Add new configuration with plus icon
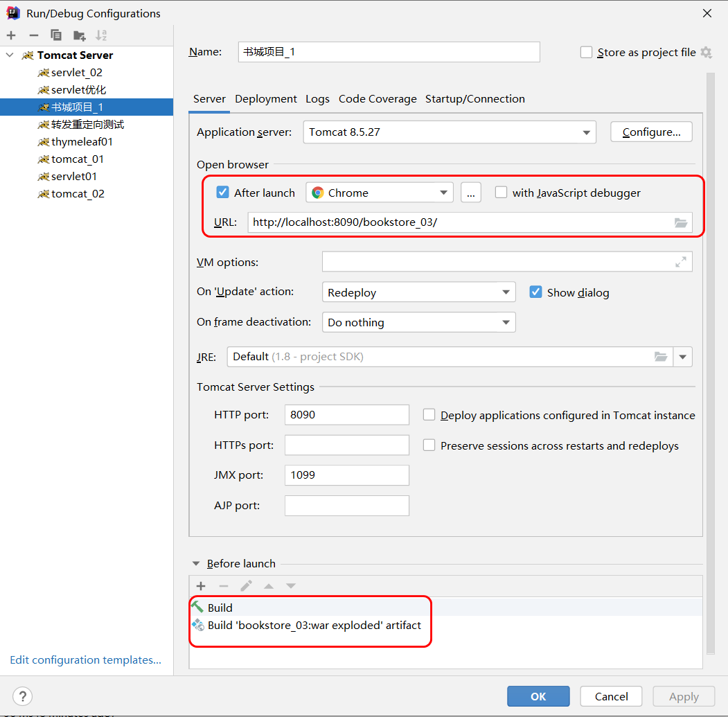Viewport: 728px width, 717px height. coord(11,35)
